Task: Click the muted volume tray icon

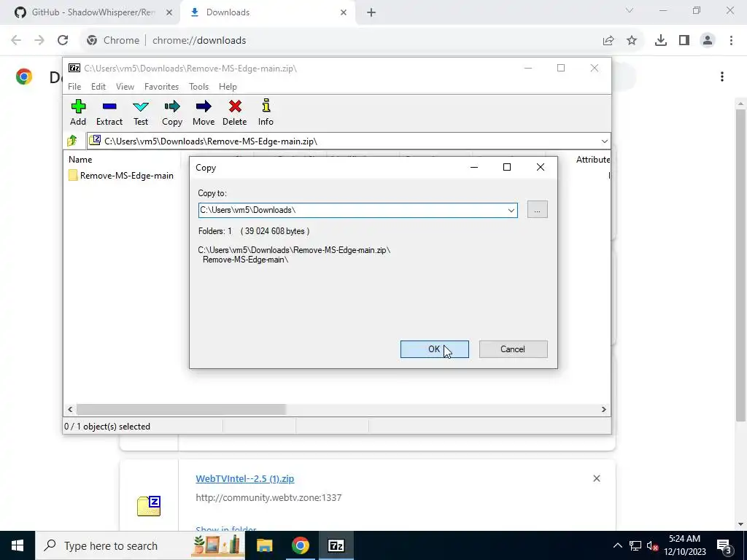Action: click(652, 545)
